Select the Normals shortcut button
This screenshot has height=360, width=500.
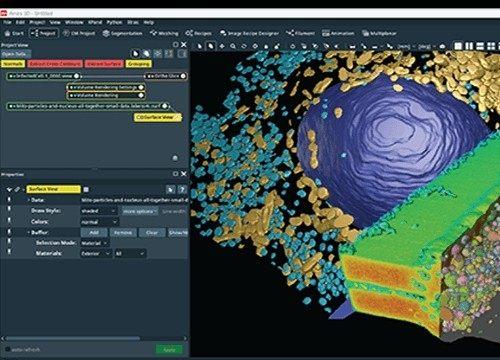tap(13, 64)
